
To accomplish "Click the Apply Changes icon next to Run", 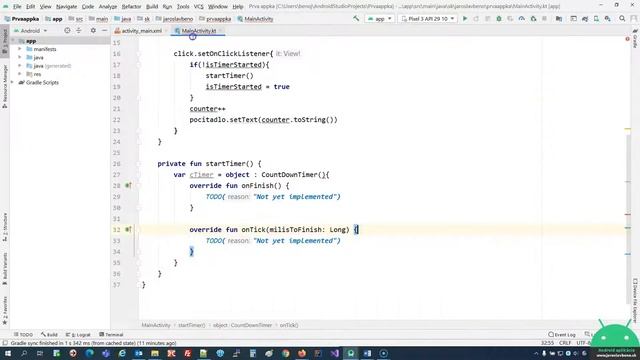I will (476, 19).
